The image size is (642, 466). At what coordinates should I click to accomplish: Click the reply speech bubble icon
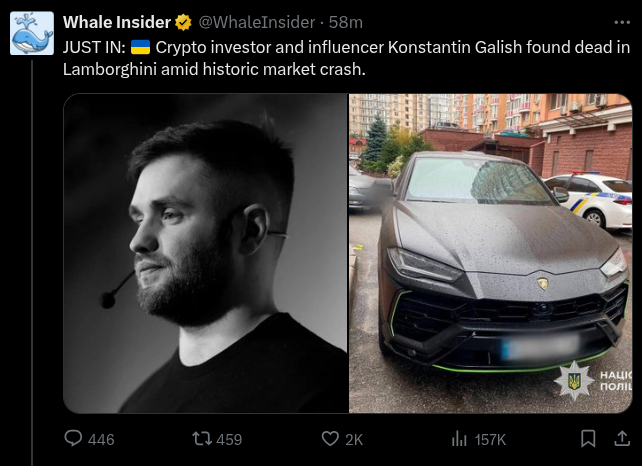(x=73, y=439)
